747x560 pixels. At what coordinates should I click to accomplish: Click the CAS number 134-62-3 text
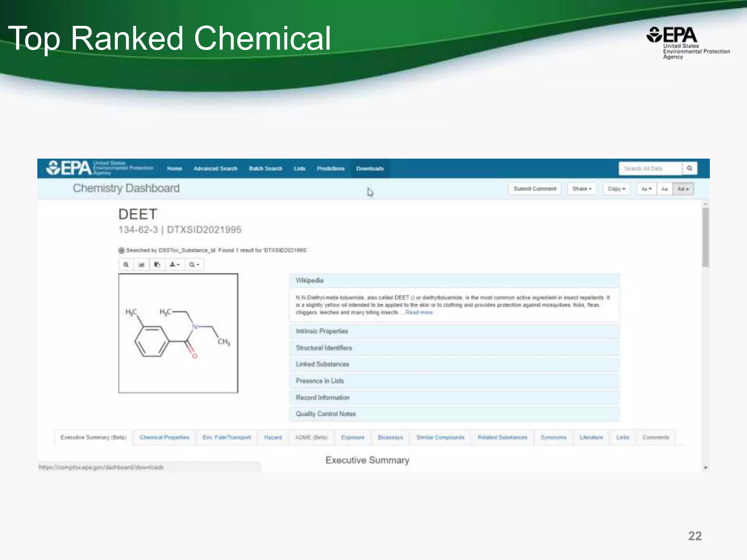[x=138, y=230]
